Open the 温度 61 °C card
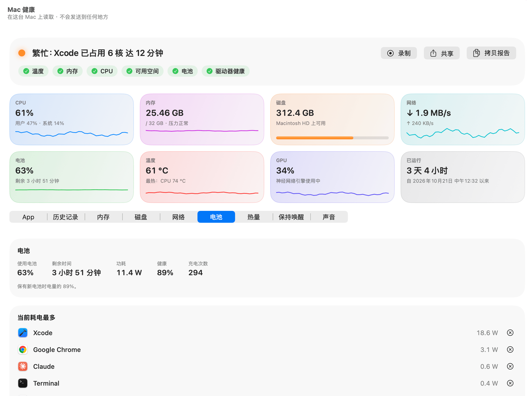This screenshot has width=532, height=396. tap(202, 177)
